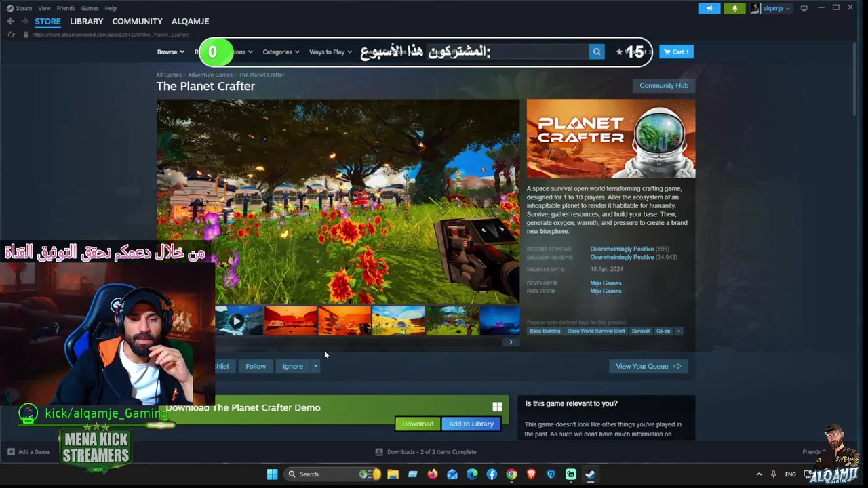Open the View menu
Viewport: 868px width, 488px height.
[44, 8]
